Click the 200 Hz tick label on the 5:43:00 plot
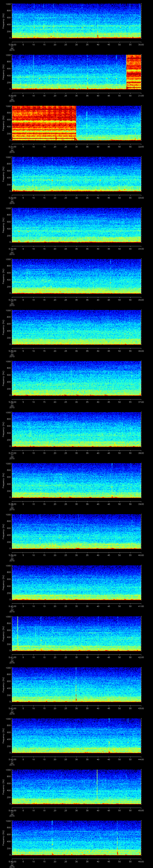 coord(9,746)
